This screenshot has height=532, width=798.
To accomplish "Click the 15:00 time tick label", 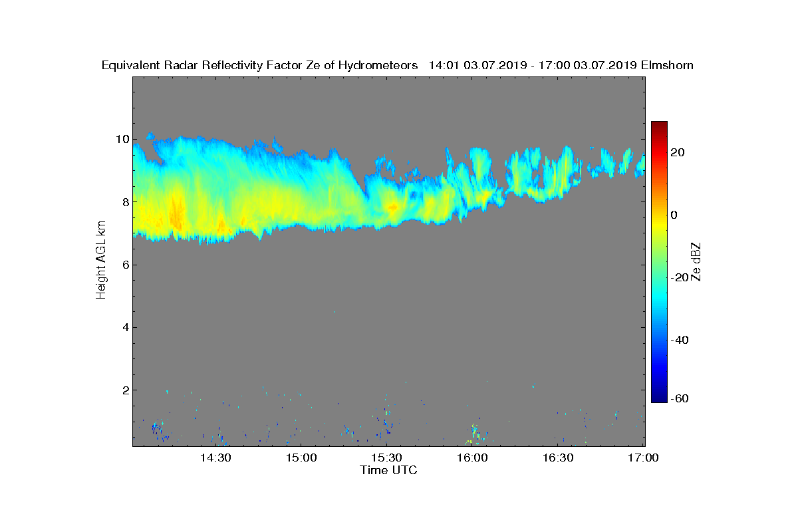I will pos(301,458).
